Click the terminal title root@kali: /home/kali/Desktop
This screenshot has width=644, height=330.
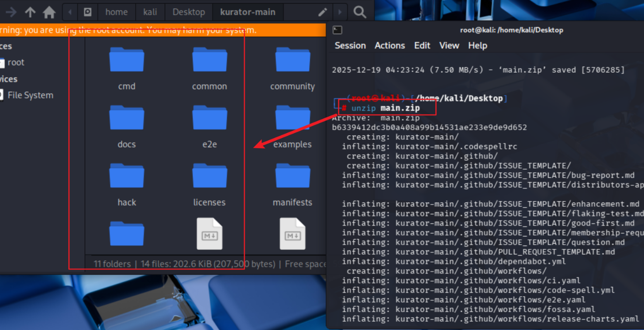512,30
